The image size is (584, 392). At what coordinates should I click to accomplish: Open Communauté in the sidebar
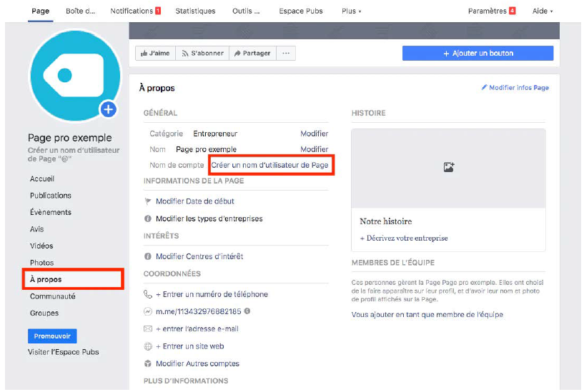pos(52,296)
